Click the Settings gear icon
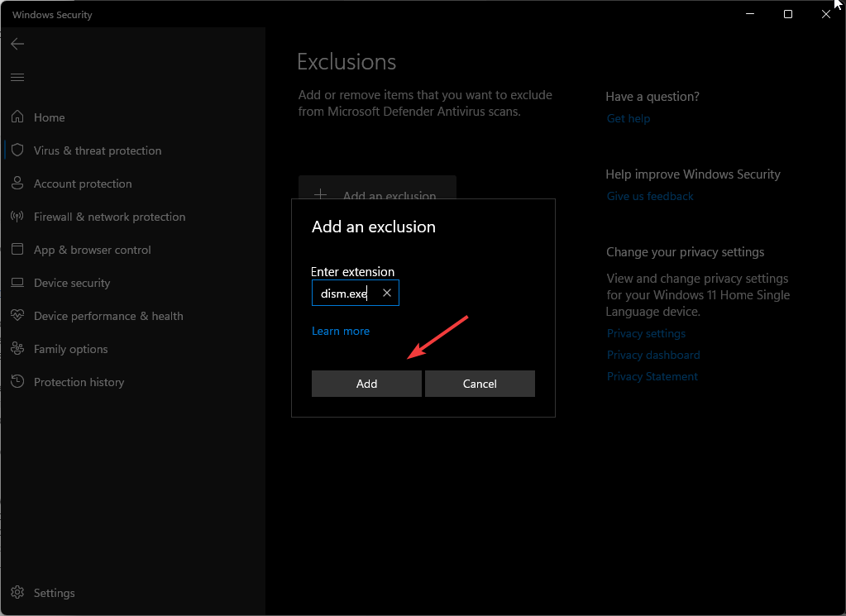This screenshot has width=846, height=616. tap(17, 592)
